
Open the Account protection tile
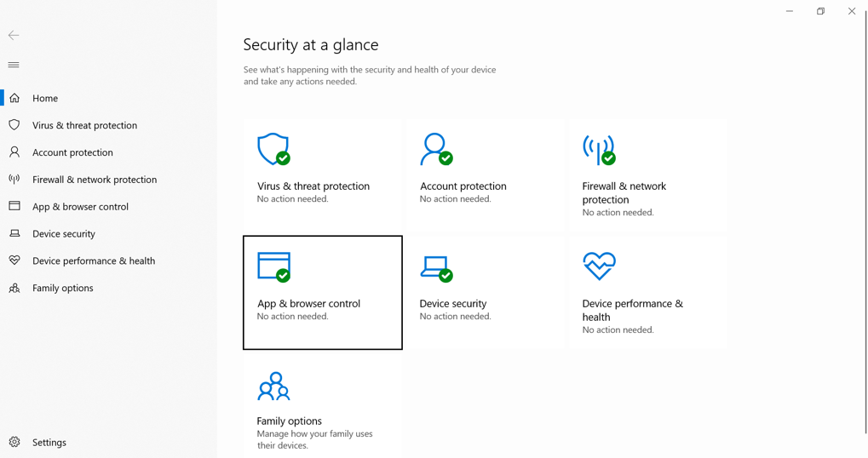[x=485, y=175]
